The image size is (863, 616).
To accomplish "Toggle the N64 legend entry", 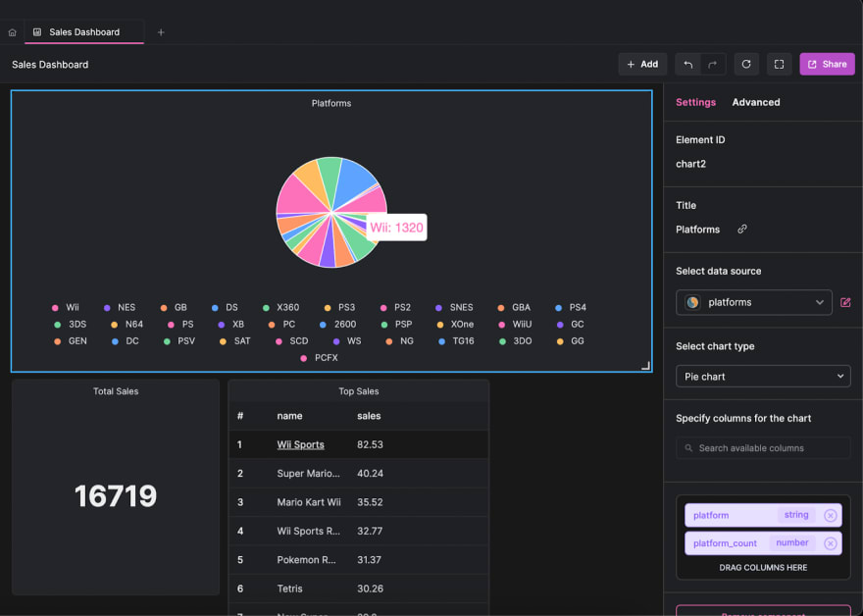I will point(127,325).
